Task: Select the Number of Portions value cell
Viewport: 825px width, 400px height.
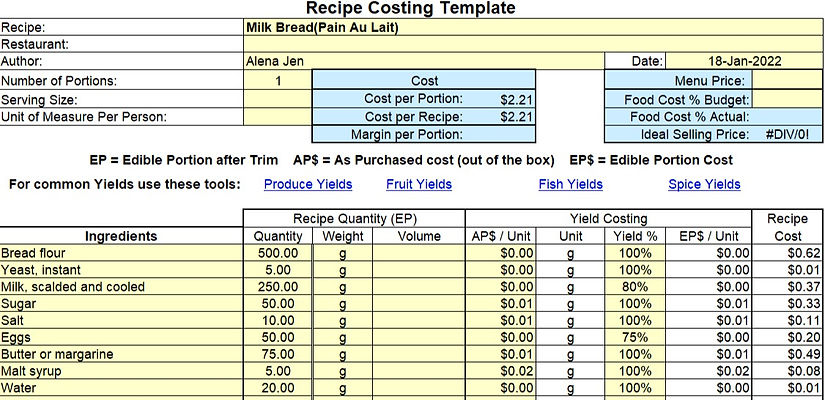Action: pos(278,80)
